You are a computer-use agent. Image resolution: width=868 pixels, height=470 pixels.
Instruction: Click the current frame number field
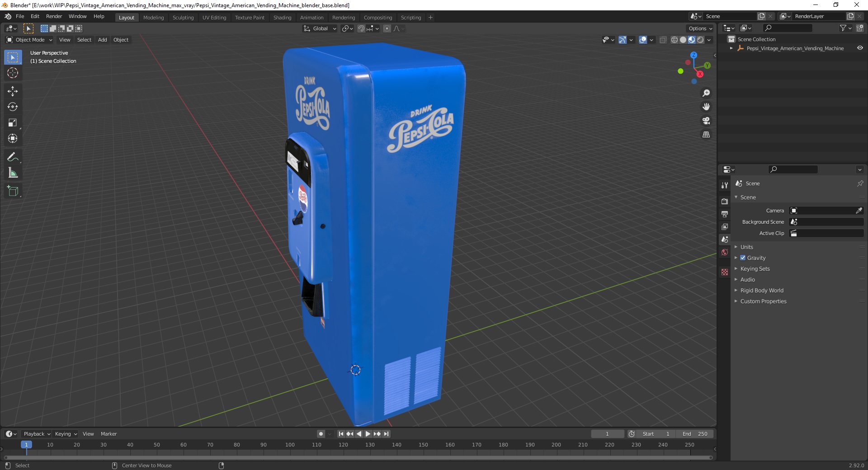point(607,434)
